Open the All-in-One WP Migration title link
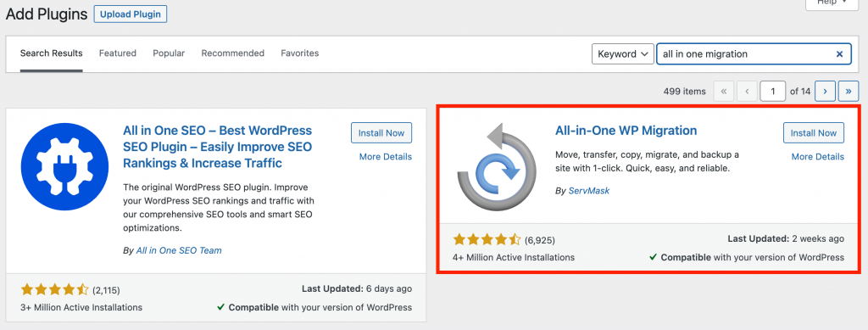This screenshot has width=868, height=330. coord(626,131)
